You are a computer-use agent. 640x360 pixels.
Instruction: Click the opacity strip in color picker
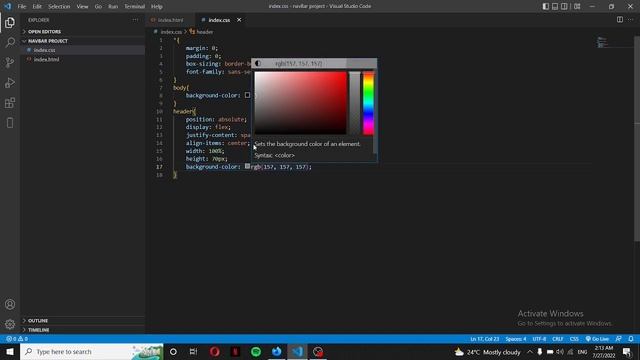pos(355,103)
